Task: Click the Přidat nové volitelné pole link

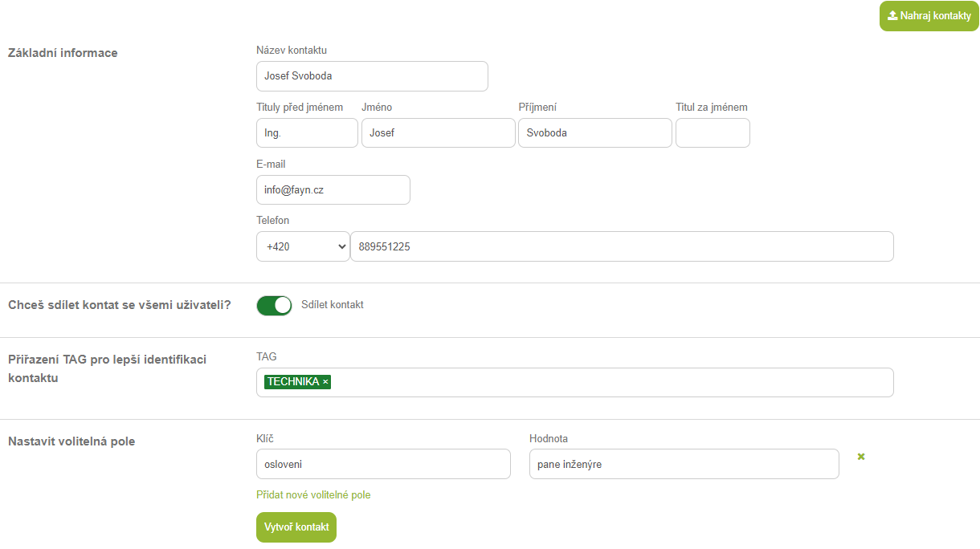Action: (x=313, y=495)
